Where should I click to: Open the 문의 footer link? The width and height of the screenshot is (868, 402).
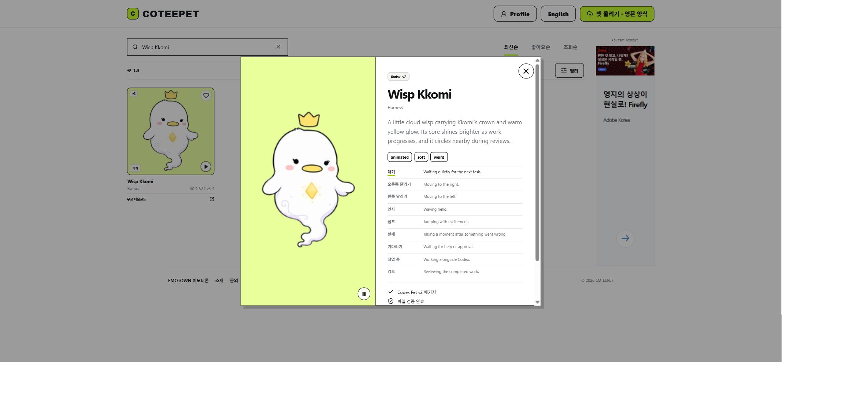coord(234,281)
